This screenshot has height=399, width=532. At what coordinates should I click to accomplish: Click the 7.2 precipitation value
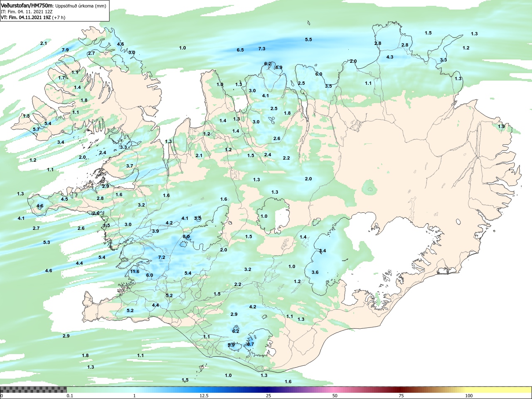162,257
